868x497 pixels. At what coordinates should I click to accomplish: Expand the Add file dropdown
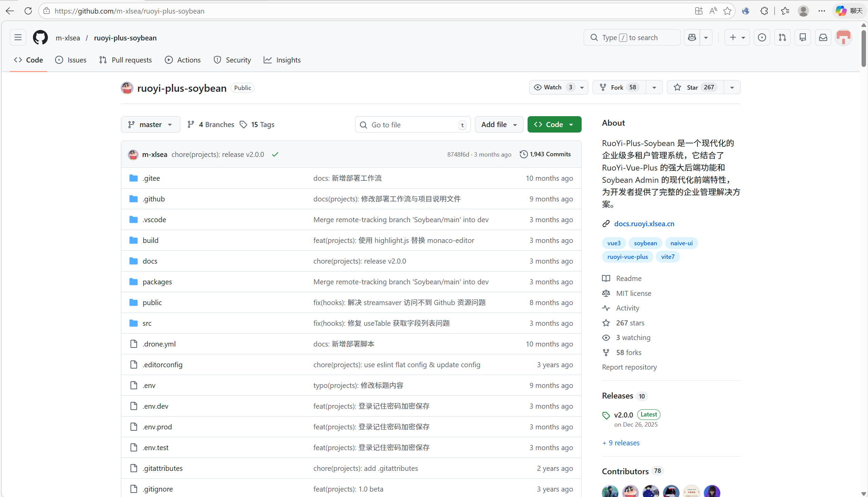[x=499, y=125]
